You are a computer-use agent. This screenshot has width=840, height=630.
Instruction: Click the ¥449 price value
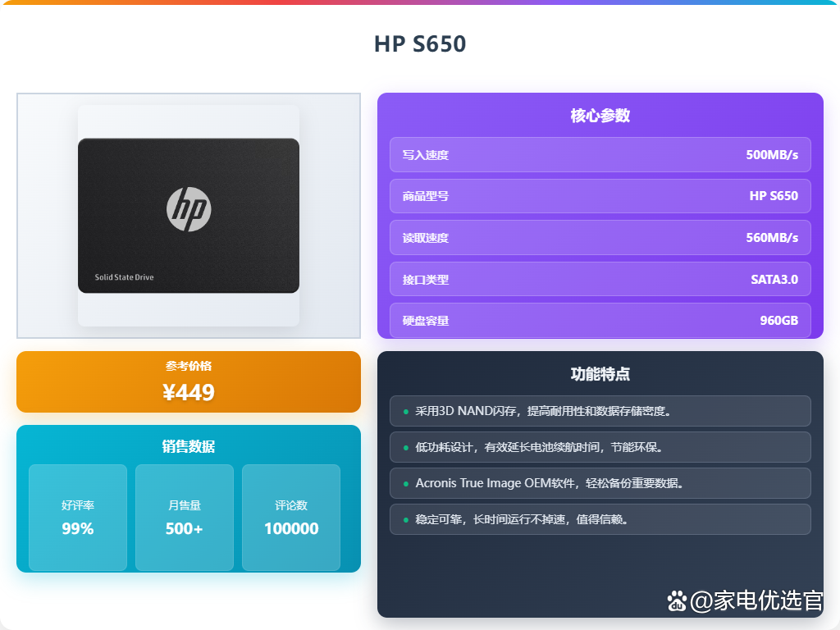(189, 392)
